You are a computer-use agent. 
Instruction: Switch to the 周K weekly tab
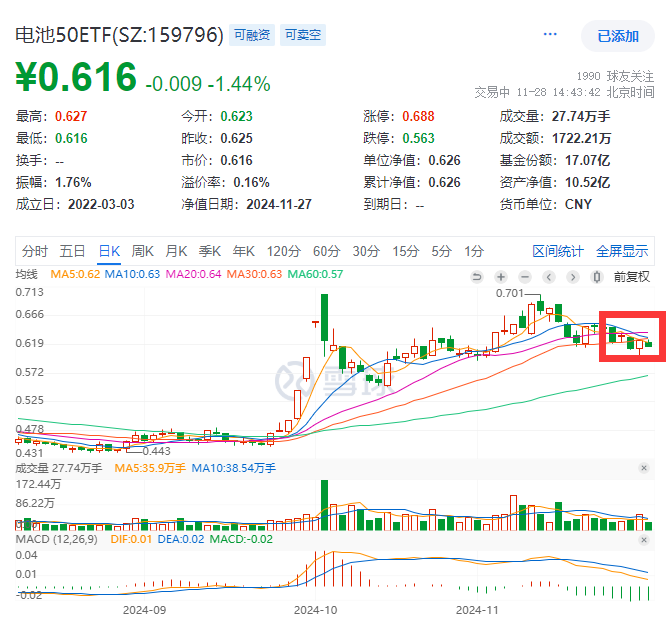pyautogui.click(x=143, y=251)
